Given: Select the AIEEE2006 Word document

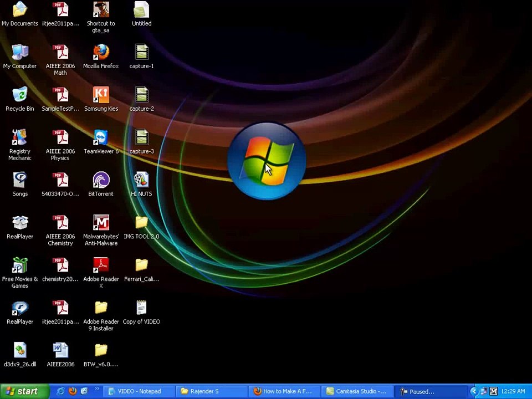Looking at the screenshot, I should pos(60,355).
